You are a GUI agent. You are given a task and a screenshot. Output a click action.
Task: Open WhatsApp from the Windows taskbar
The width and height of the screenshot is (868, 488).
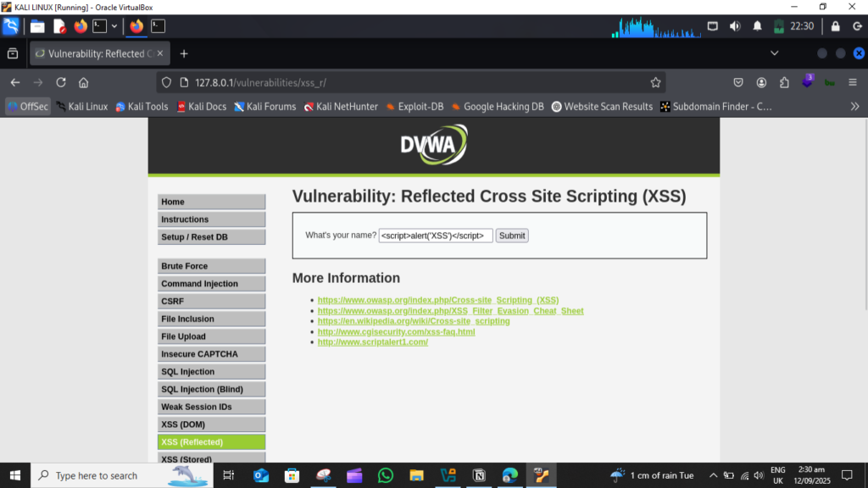386,475
